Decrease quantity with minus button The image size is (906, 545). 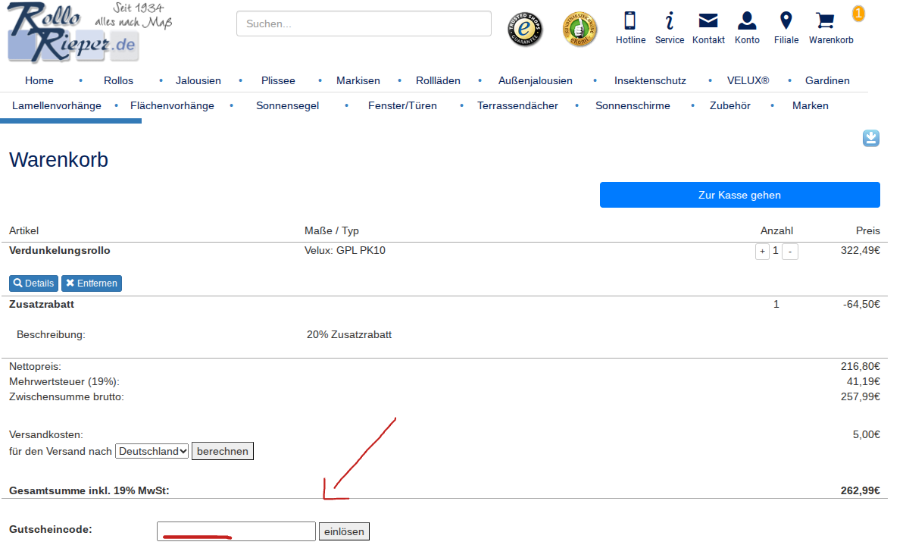coord(790,251)
